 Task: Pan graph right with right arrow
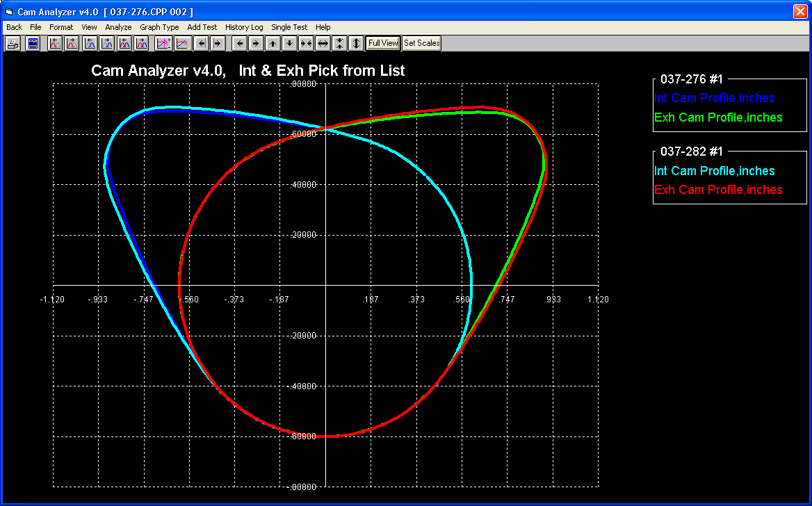pos(256,44)
